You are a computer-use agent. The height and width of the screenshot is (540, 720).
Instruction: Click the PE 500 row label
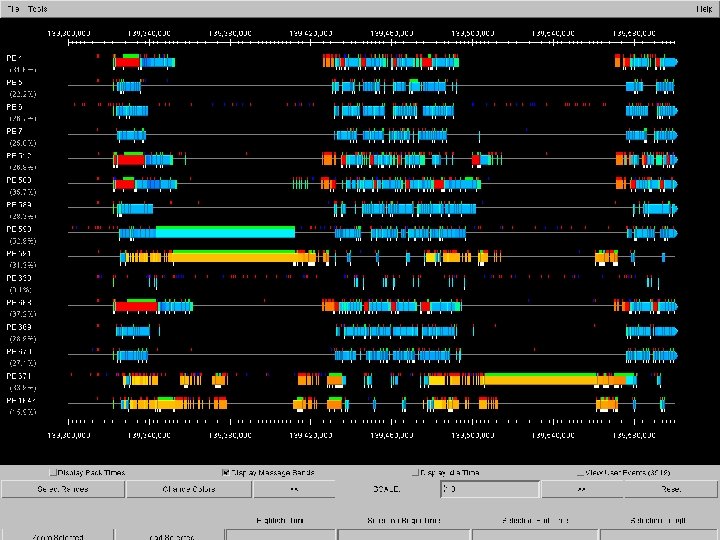(x=19, y=180)
